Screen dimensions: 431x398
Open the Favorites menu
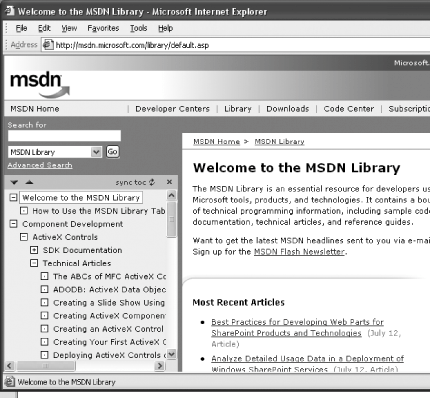click(x=103, y=28)
